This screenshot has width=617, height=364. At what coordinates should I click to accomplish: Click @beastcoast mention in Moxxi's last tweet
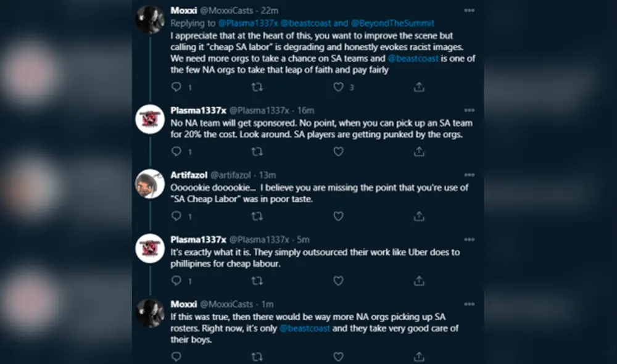pos(305,328)
